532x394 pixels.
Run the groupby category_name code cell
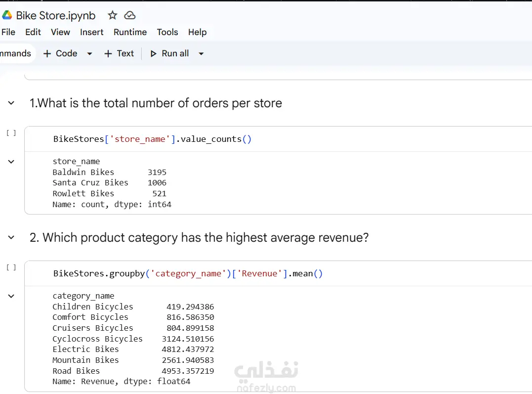11,267
